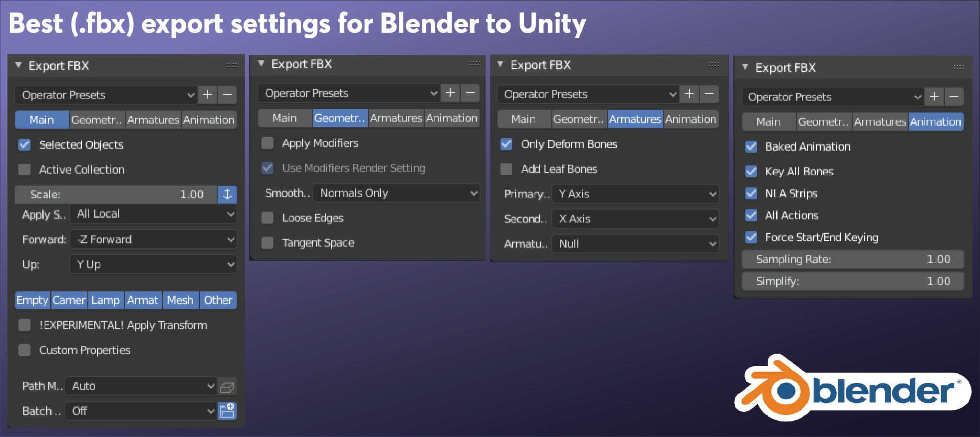
Task: Click Simplify 1.00 field
Action: pyautogui.click(x=853, y=281)
